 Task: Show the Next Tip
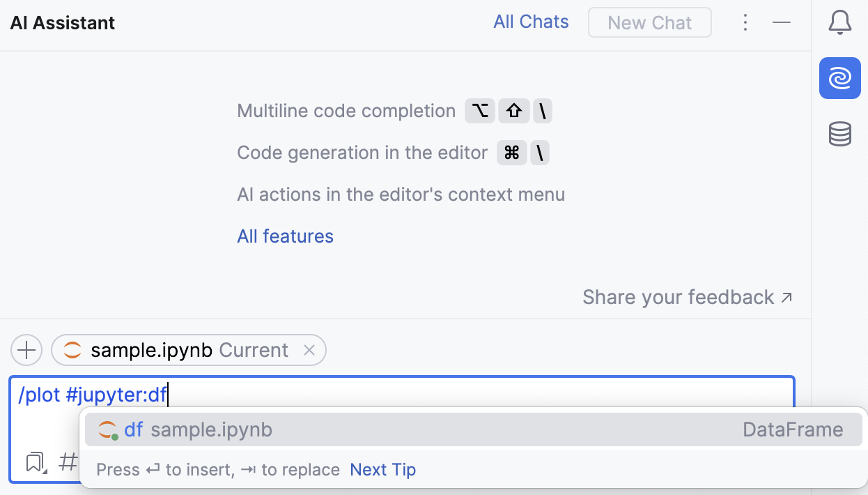[x=382, y=469]
